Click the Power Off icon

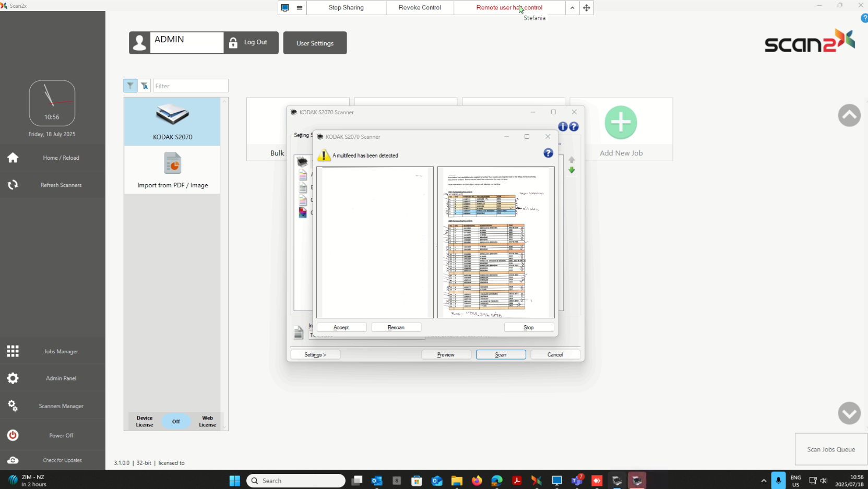pyautogui.click(x=13, y=435)
